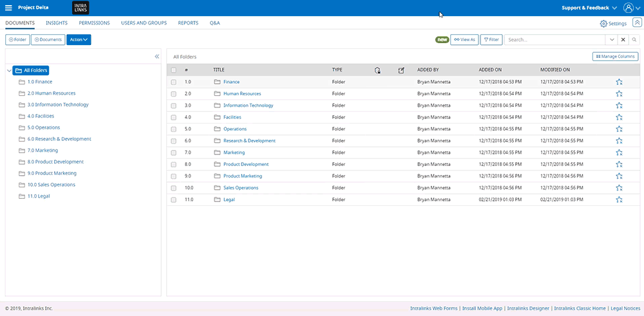This screenshot has width=644, height=316.
Task: Favorite the Finance folder with star icon
Action: tap(619, 82)
